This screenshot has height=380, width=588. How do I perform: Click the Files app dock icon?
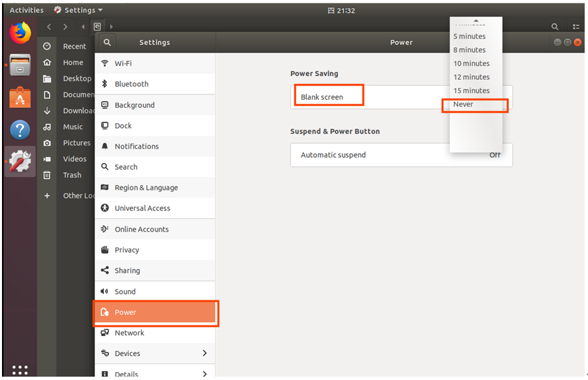(20, 65)
